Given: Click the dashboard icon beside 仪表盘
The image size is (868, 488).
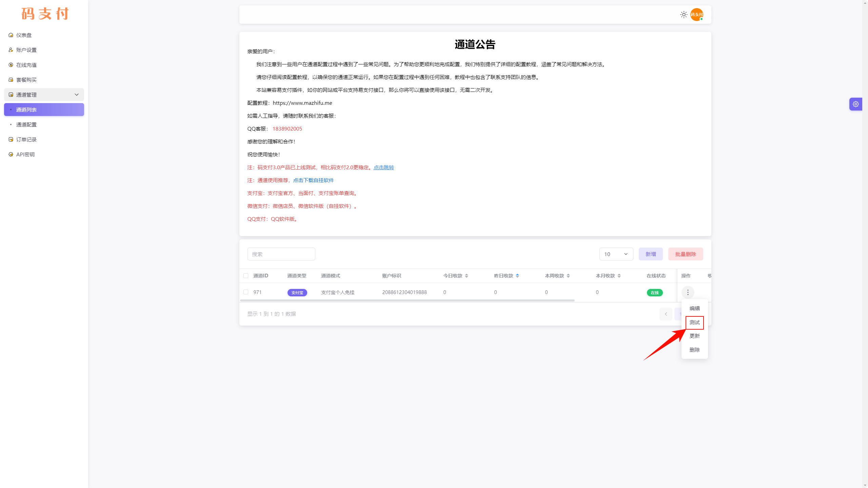Looking at the screenshot, I should [11, 35].
